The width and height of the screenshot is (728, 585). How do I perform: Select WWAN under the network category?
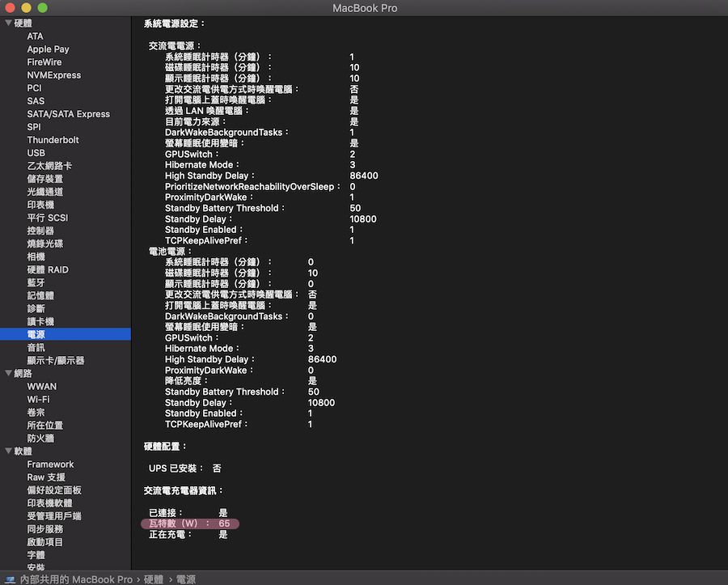pos(42,387)
